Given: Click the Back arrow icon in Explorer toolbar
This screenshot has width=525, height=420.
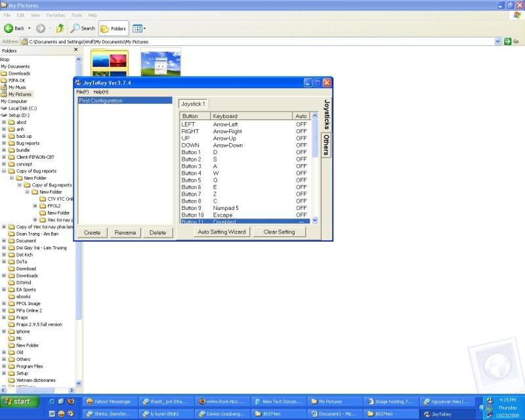Looking at the screenshot, I should (9, 28).
